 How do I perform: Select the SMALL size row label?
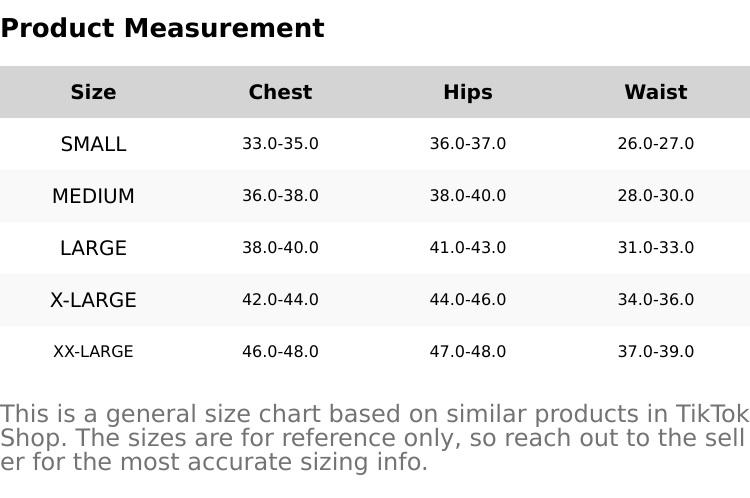click(x=93, y=144)
